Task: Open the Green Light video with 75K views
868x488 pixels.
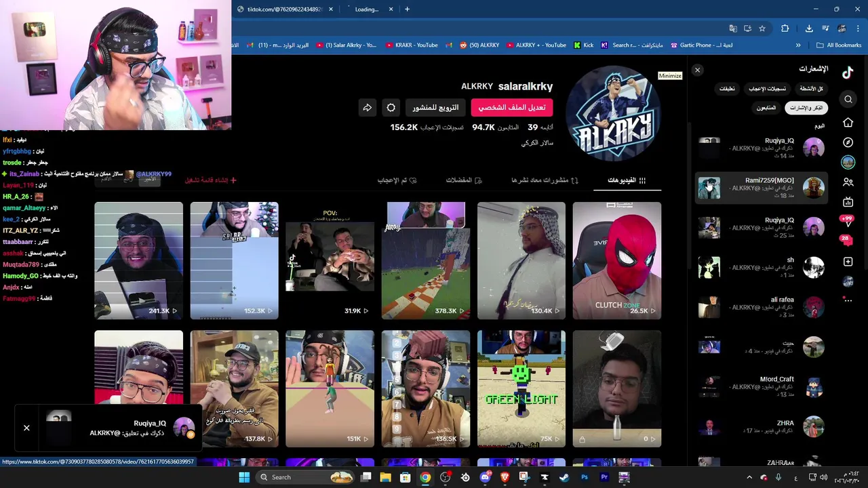Action: click(521, 389)
